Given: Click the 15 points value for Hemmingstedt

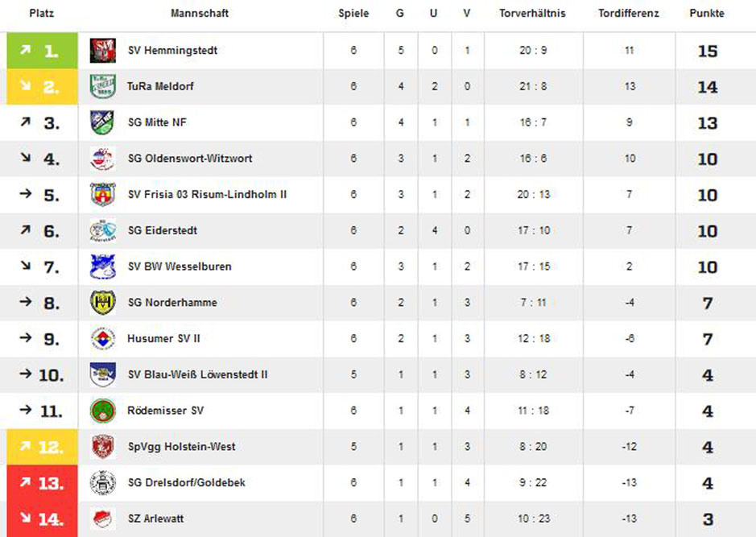Looking at the screenshot, I should (x=708, y=51).
